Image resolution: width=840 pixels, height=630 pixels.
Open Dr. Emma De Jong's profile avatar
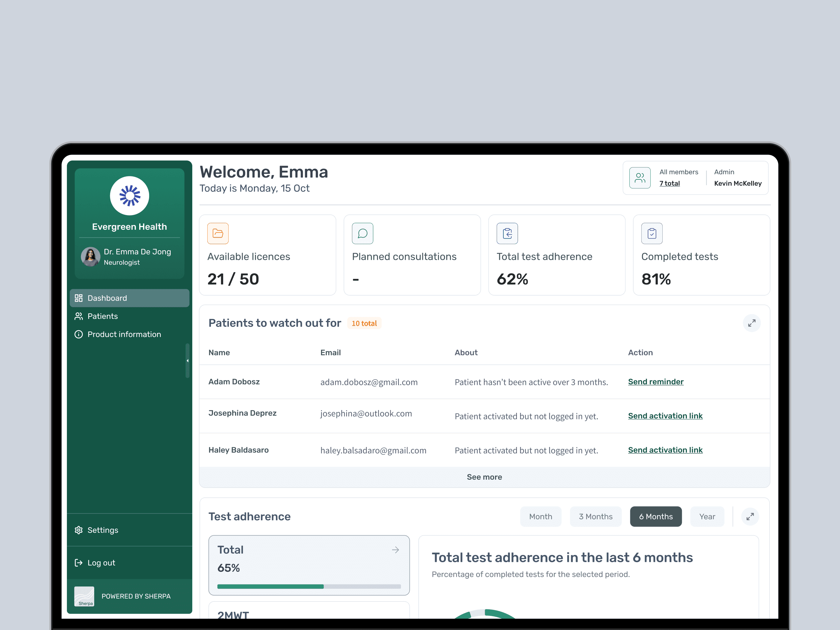click(90, 257)
